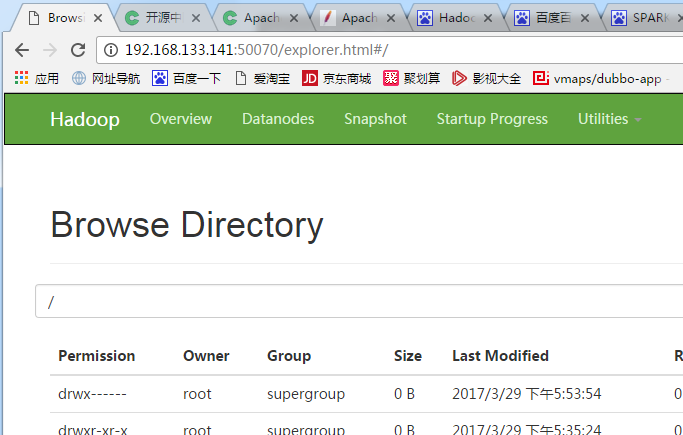Click the Owner column header
This screenshot has height=435, width=683.
[x=206, y=356]
